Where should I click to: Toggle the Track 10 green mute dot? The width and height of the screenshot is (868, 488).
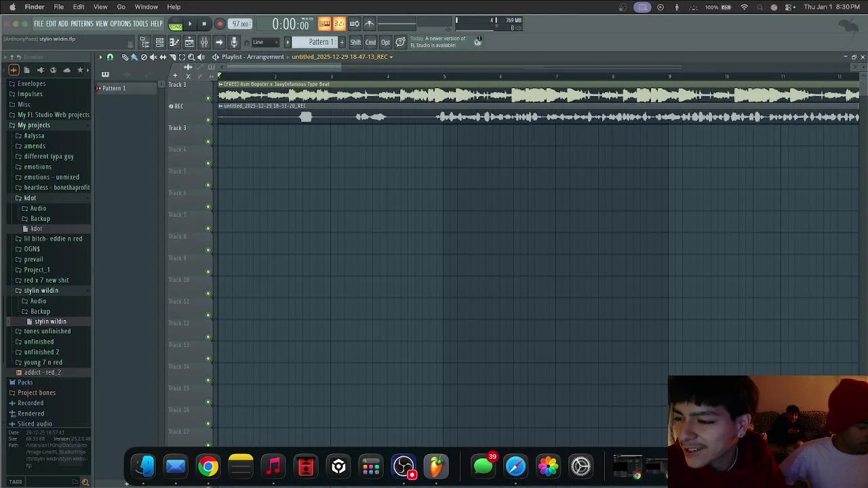[x=208, y=293]
